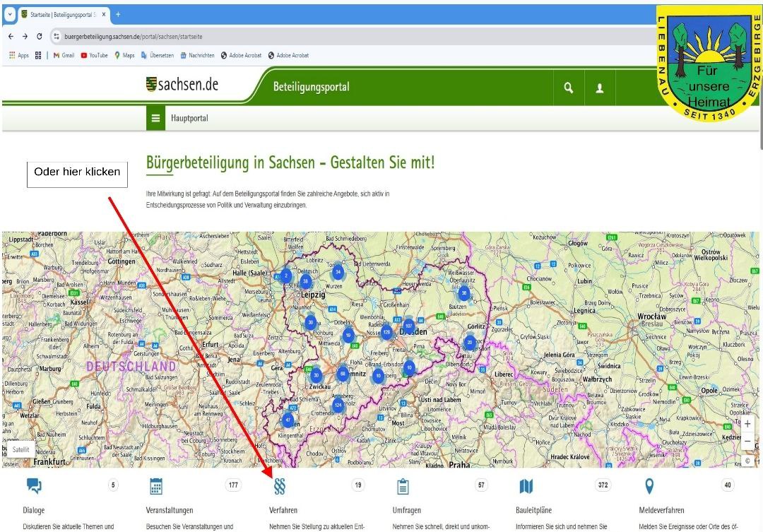
Task: Zoom out the map with minus button
Action: [x=747, y=441]
